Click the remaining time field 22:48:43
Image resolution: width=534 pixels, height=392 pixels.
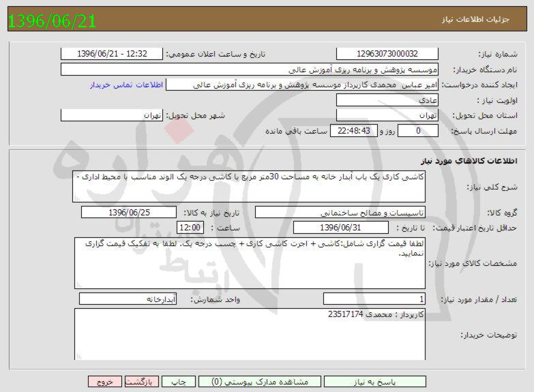coord(354,131)
